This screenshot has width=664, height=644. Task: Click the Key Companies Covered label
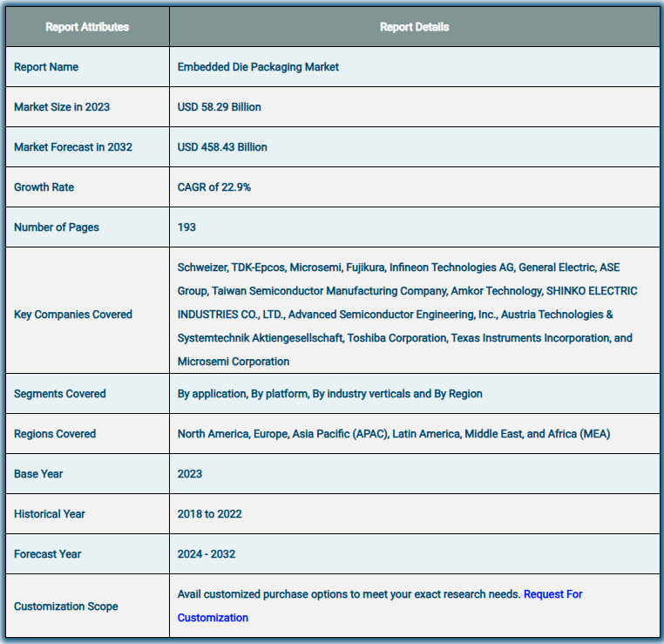point(73,315)
